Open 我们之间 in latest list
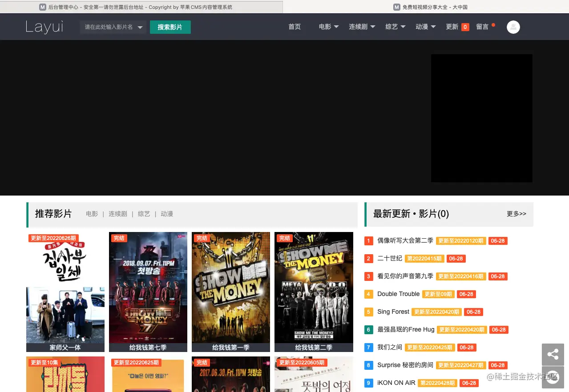The width and height of the screenshot is (569, 392). (390, 347)
